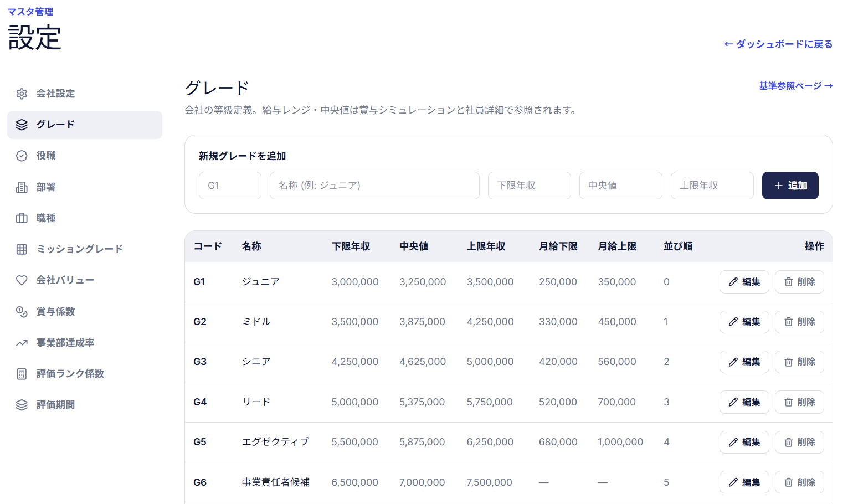Click the 4,625,000 median cell
Screen dimensions: 853x504
click(423, 362)
